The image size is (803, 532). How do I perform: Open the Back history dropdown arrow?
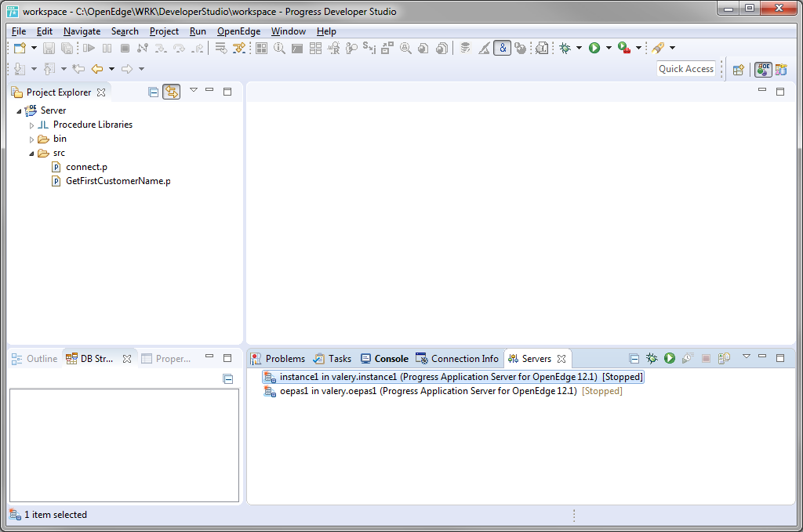(x=111, y=68)
